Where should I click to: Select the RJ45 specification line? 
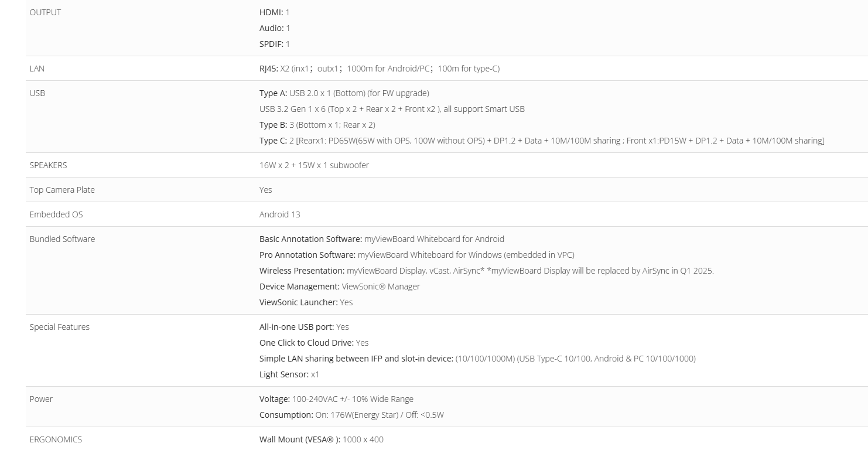[380, 69]
